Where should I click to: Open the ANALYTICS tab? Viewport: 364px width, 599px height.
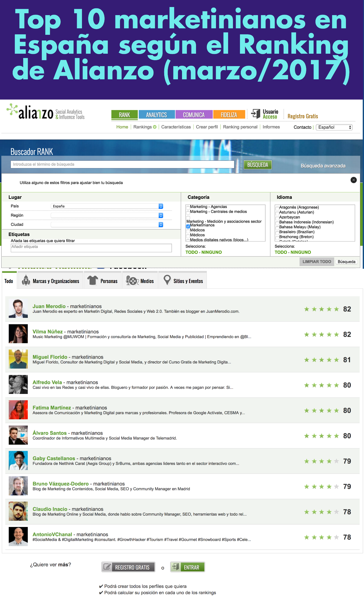click(157, 115)
